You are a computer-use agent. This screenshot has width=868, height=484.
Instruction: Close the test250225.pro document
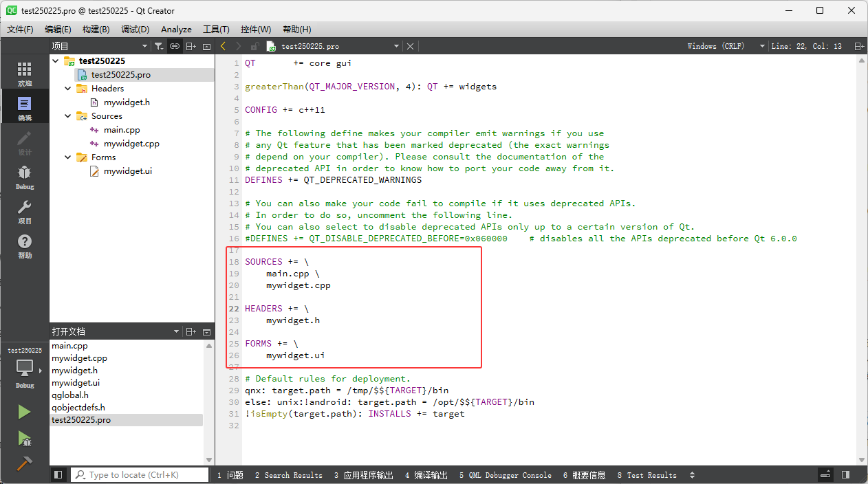410,46
